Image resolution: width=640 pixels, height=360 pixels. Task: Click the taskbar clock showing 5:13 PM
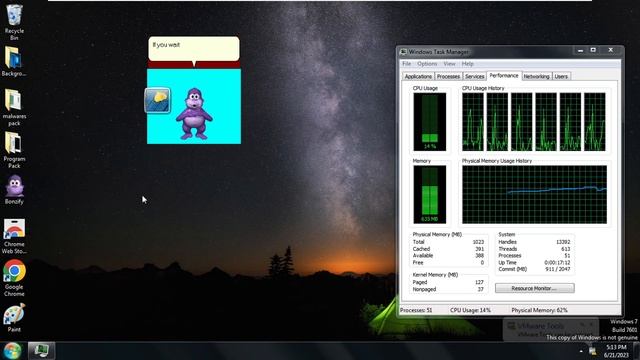[617, 351]
